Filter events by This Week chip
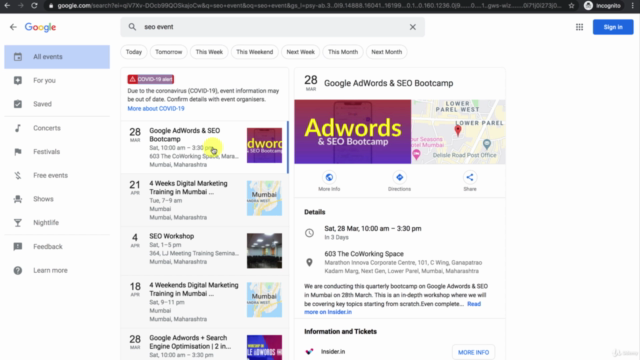The image size is (640, 360). 209,52
